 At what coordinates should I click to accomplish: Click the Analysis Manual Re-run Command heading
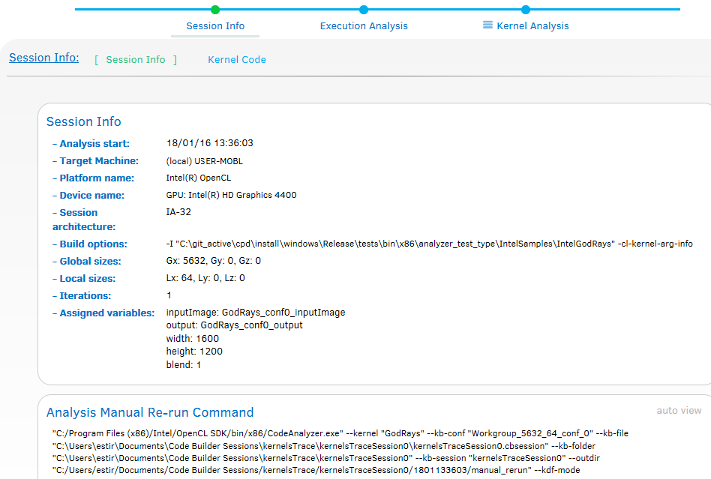tap(150, 412)
